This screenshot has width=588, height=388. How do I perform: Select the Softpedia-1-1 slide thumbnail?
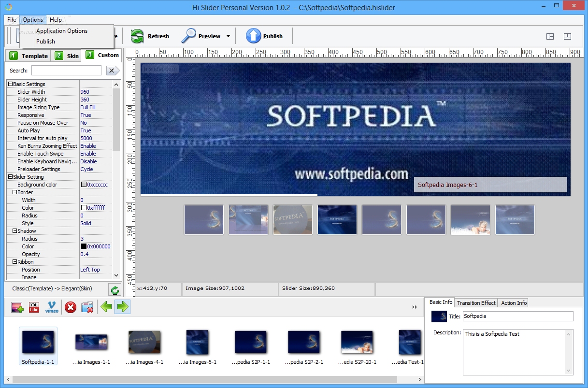pyautogui.click(x=38, y=346)
